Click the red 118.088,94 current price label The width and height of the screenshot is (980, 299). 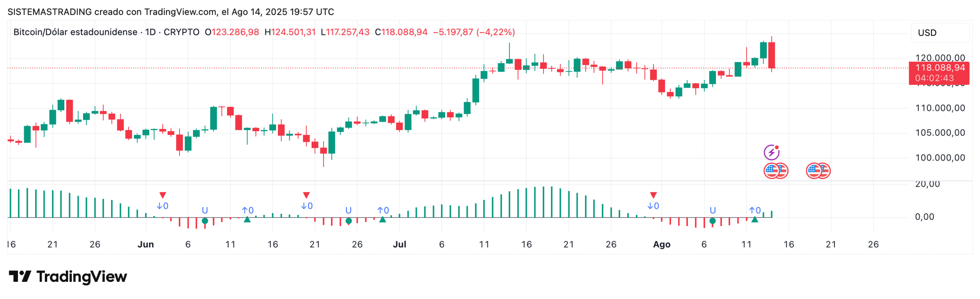click(x=939, y=68)
